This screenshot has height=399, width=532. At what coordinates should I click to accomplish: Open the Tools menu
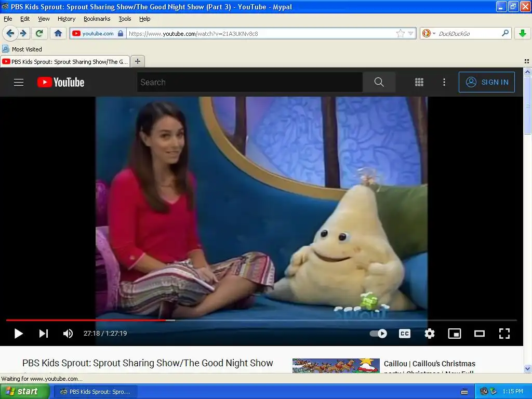point(125,19)
